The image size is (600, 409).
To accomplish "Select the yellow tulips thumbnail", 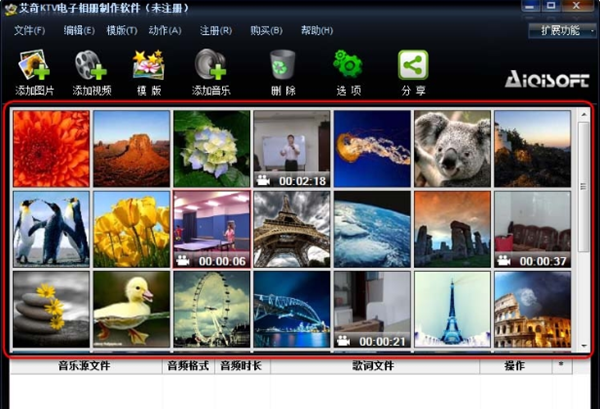I will point(132,229).
